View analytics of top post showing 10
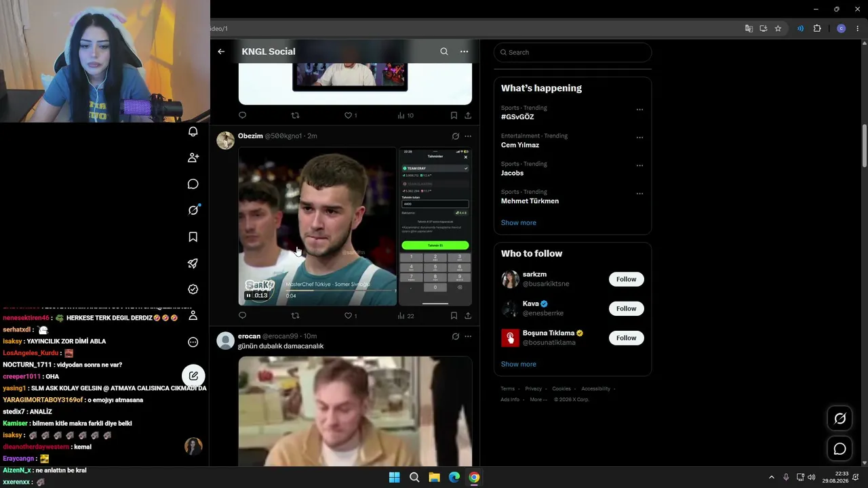Viewport: 868px width, 488px height. [406, 115]
